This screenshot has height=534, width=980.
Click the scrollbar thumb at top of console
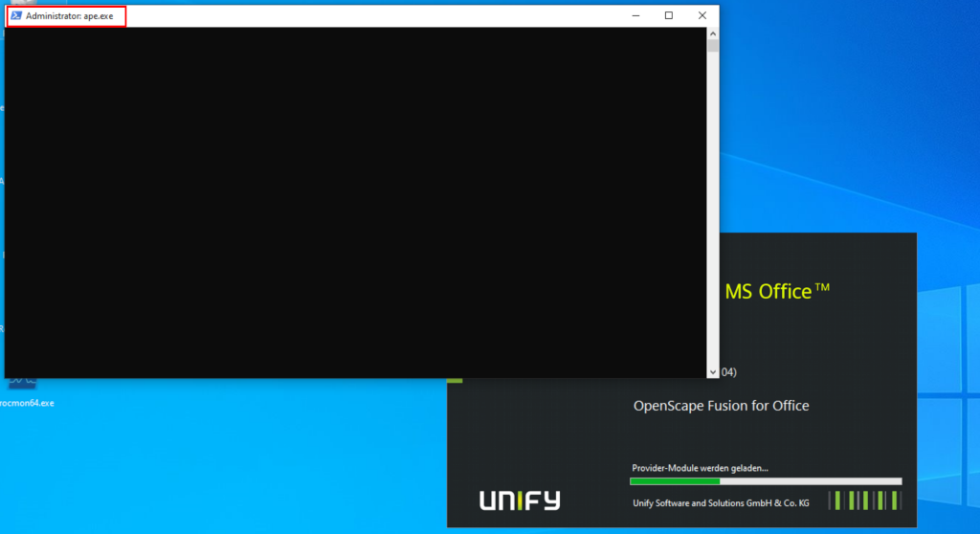[x=712, y=45]
